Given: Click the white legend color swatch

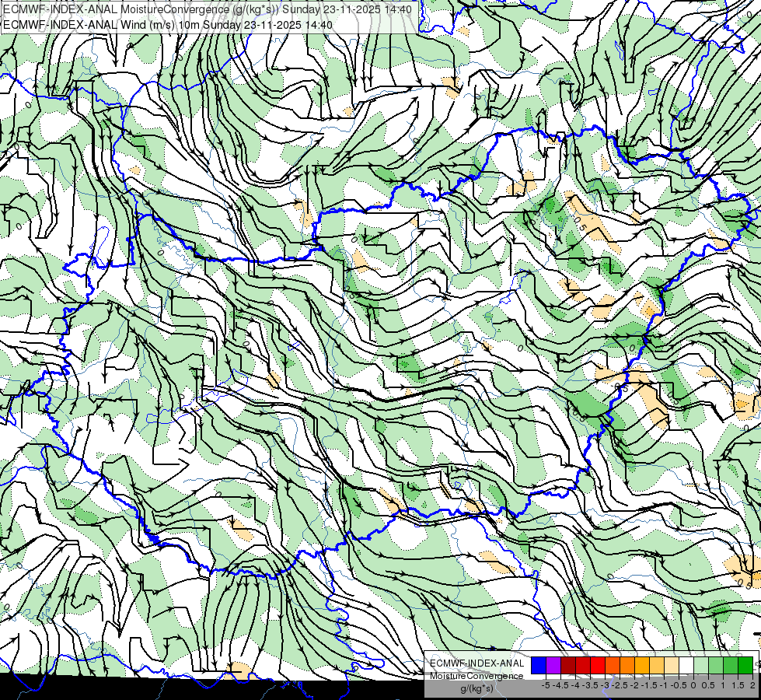Looking at the screenshot, I should pyautogui.click(x=686, y=666).
